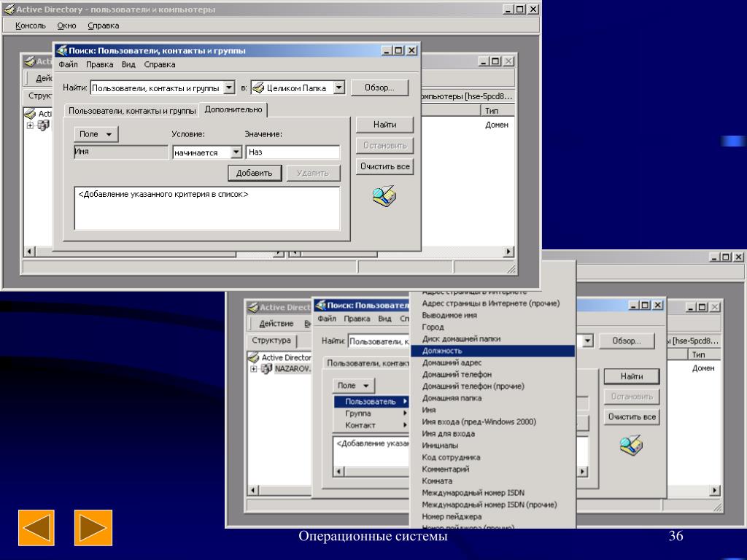The image size is (747, 560).
Task: Switch to Пользователи, контакты и группы tab
Action: (x=132, y=111)
